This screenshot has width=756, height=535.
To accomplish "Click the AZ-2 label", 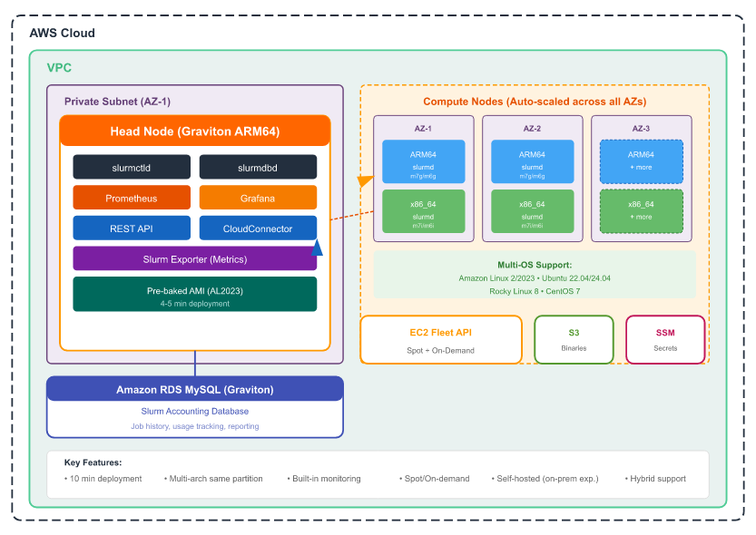I will pyautogui.click(x=532, y=129).
